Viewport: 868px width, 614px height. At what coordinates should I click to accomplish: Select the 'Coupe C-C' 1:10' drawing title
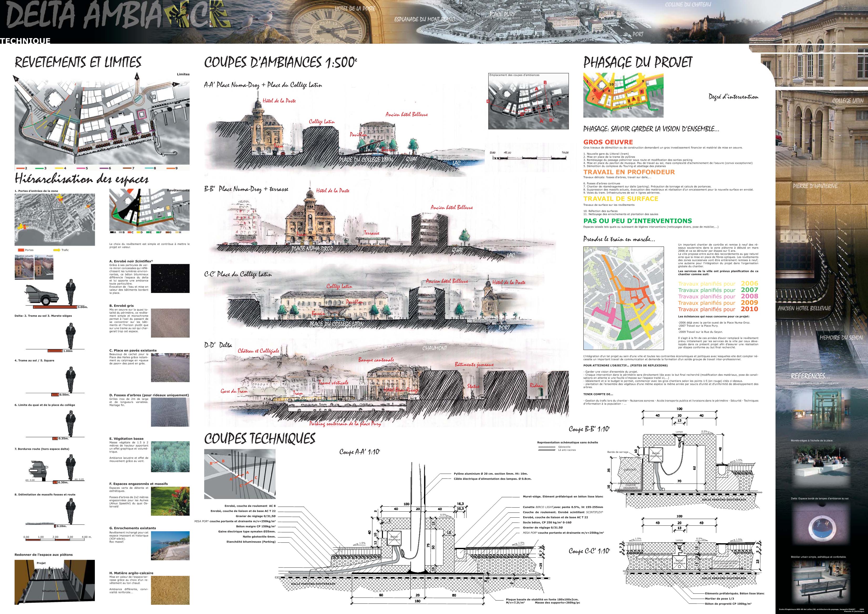[589, 551]
